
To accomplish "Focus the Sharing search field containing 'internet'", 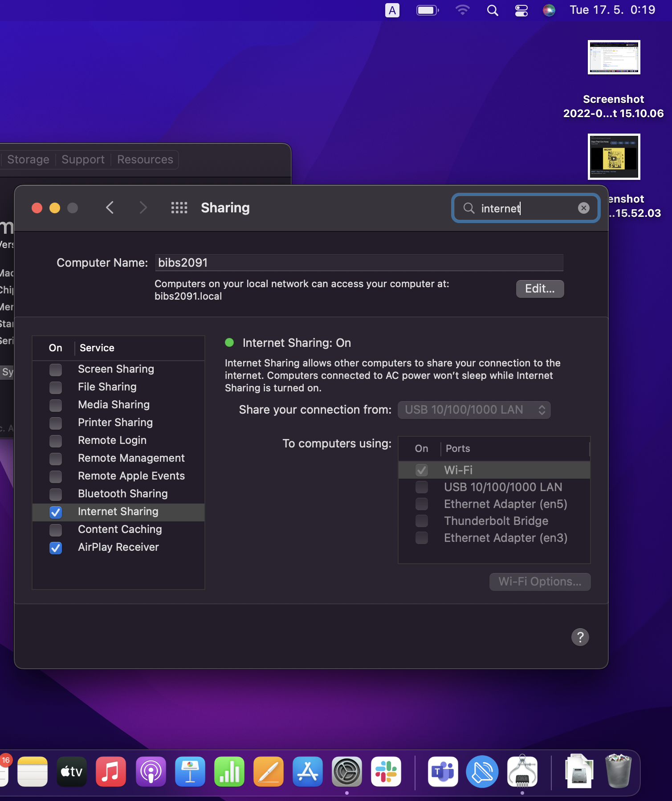I will (x=525, y=208).
